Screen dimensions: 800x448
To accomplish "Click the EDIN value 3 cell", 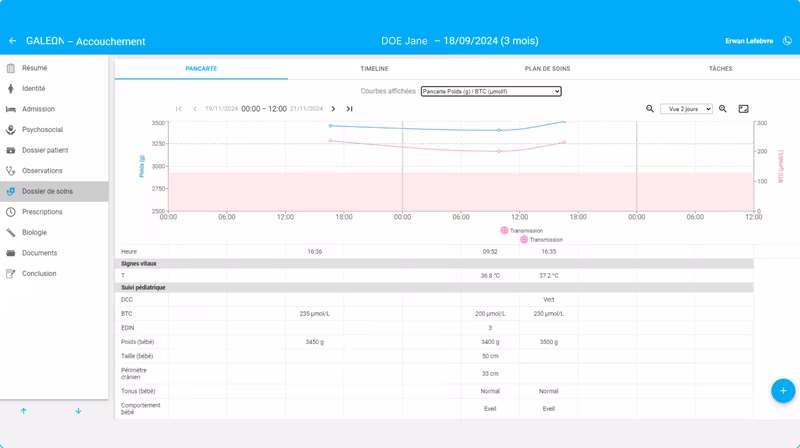I will tap(490, 328).
